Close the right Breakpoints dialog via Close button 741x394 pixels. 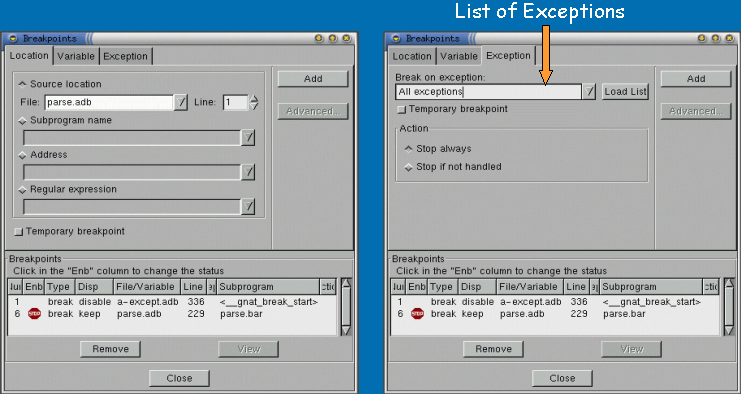[x=562, y=378]
